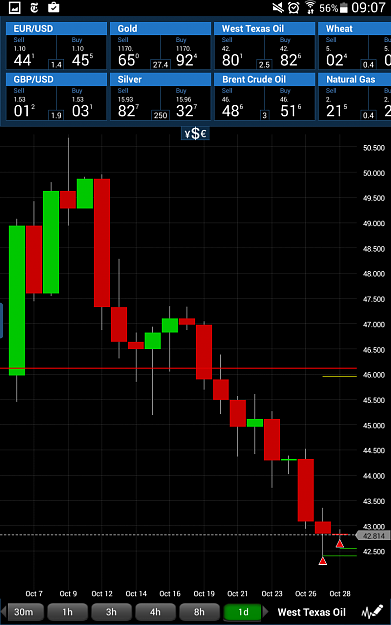Tap the horizontal red price line at 46.1
Viewport: 391px width, 625px height.
click(178, 368)
